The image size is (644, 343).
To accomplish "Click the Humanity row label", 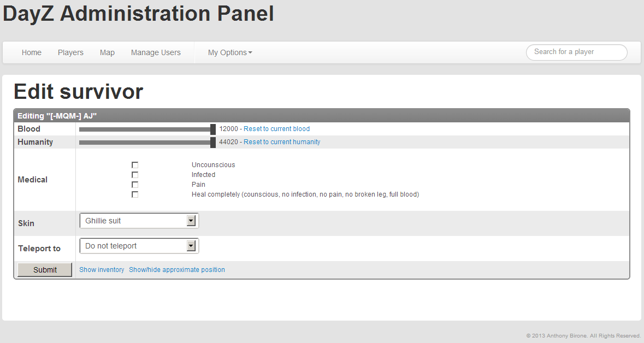I will 36,142.
